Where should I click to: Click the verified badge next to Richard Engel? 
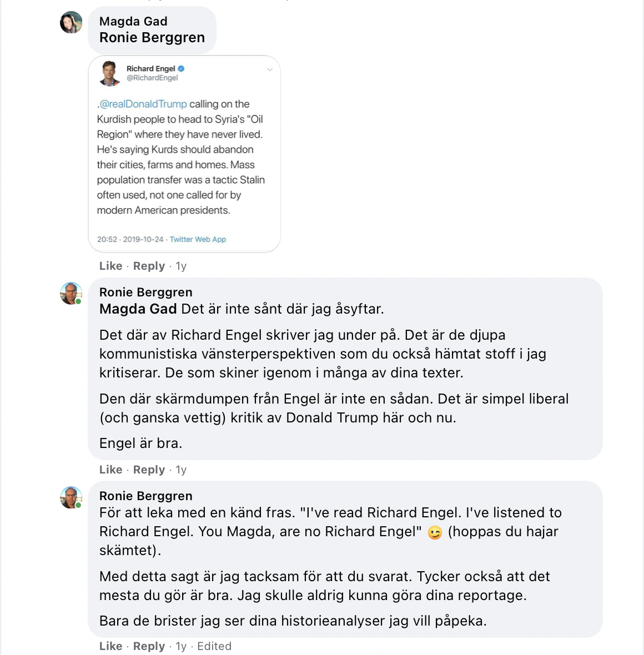tap(181, 68)
